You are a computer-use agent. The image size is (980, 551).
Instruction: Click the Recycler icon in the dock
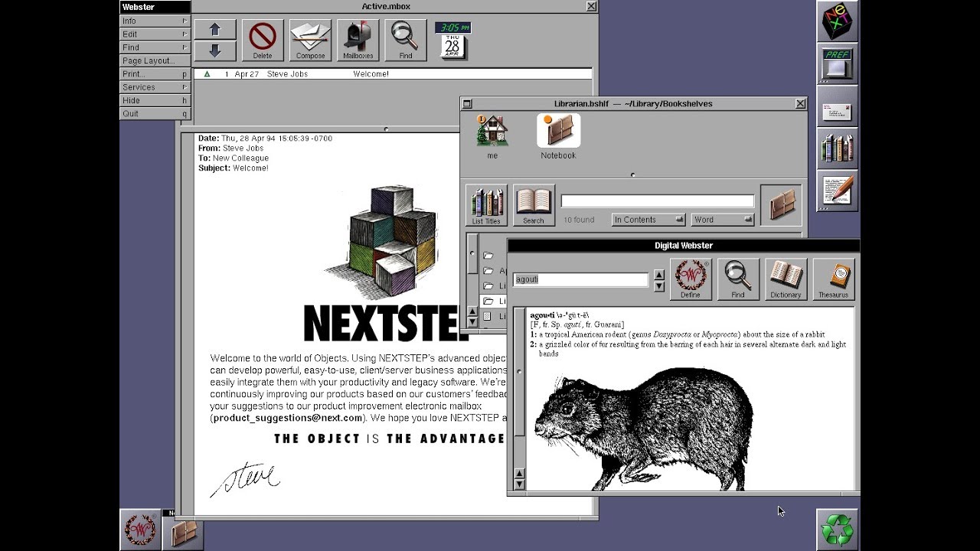pyautogui.click(x=837, y=530)
